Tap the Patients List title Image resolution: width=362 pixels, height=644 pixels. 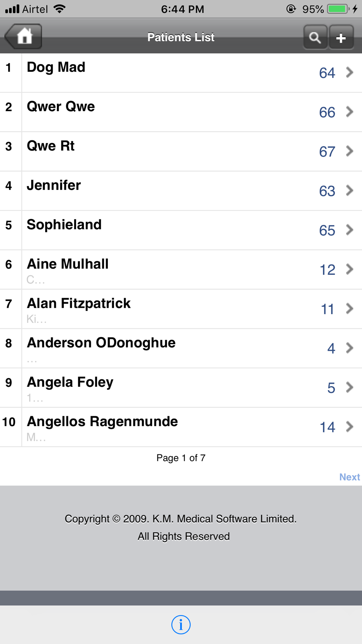(181, 37)
